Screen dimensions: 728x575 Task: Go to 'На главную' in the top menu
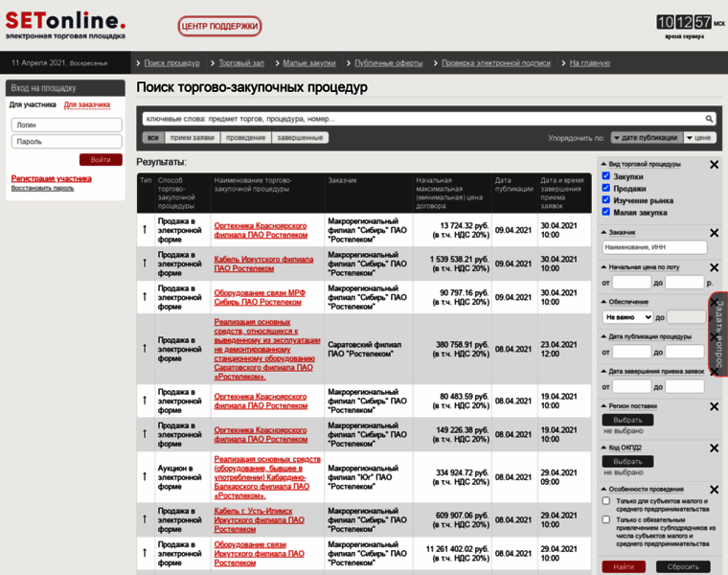tap(590, 63)
